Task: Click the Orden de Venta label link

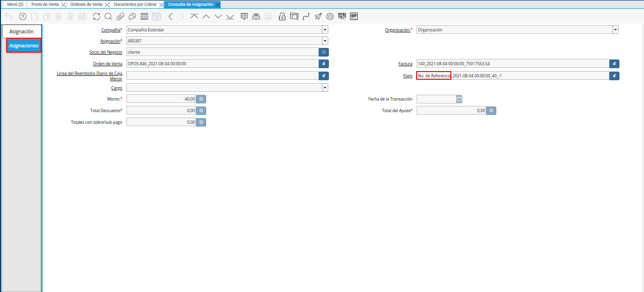Action: point(108,63)
